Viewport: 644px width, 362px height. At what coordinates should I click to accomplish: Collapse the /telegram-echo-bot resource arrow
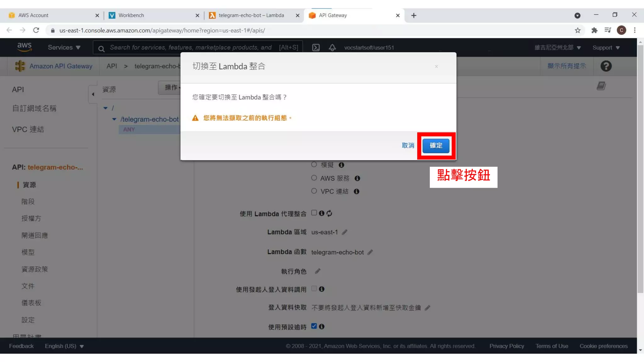coord(114,119)
